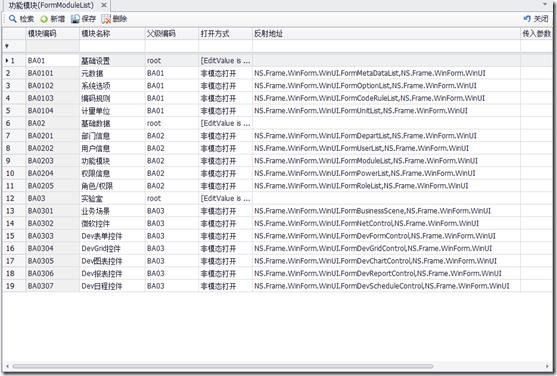Click the 检索 search toolbar icon
The width and height of the screenshot is (557, 376).
point(13,19)
